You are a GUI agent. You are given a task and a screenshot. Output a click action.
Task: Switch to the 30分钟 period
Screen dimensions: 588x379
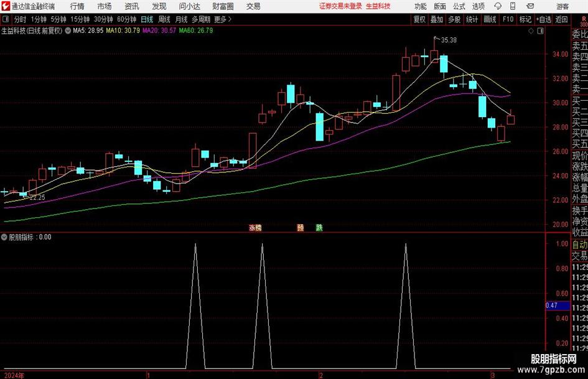click(x=103, y=19)
